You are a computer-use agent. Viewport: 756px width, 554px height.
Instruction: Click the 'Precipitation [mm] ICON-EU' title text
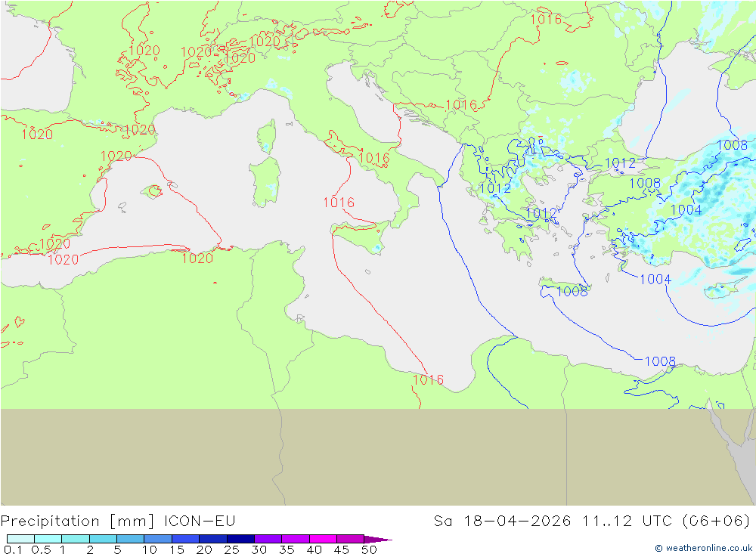[118, 522]
